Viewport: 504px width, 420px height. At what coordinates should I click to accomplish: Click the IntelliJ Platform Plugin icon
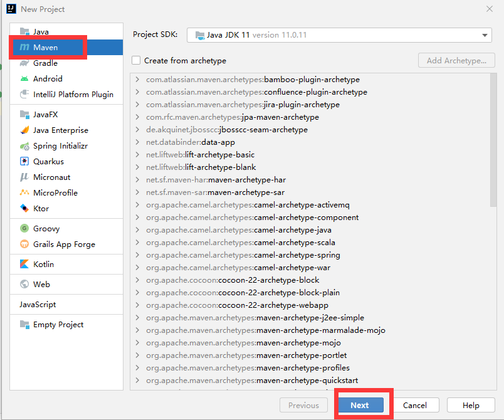point(24,95)
